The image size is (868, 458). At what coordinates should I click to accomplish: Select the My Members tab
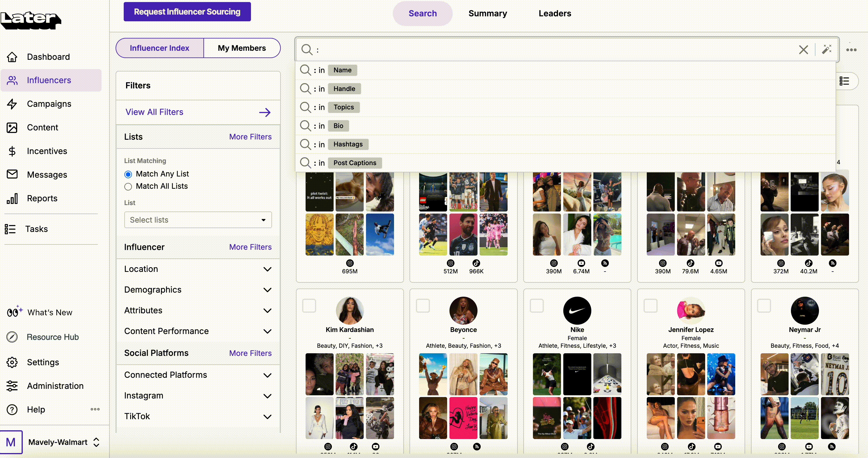[x=242, y=48]
